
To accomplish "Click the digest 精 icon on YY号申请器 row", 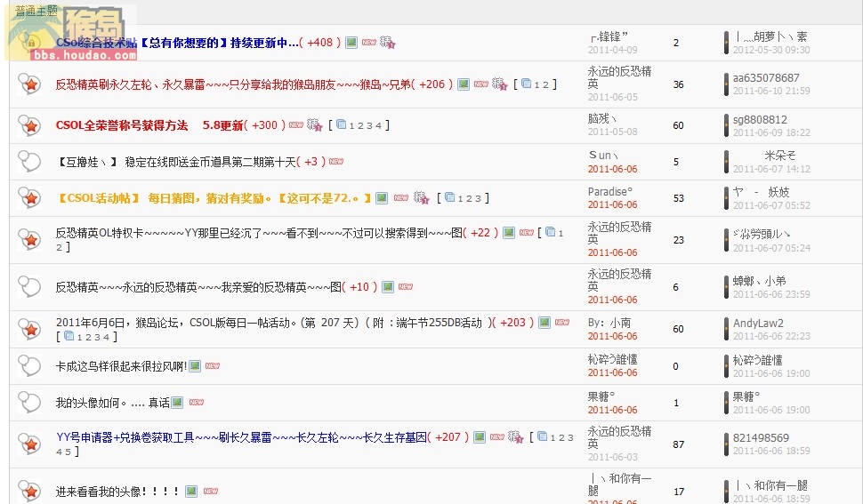I will [x=515, y=437].
